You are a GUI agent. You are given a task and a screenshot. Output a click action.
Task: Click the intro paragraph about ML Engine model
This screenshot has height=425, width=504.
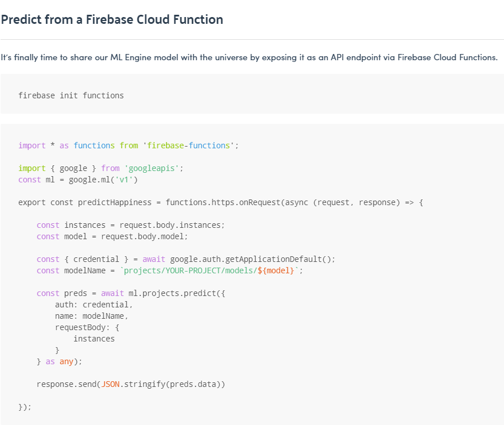[249, 57]
